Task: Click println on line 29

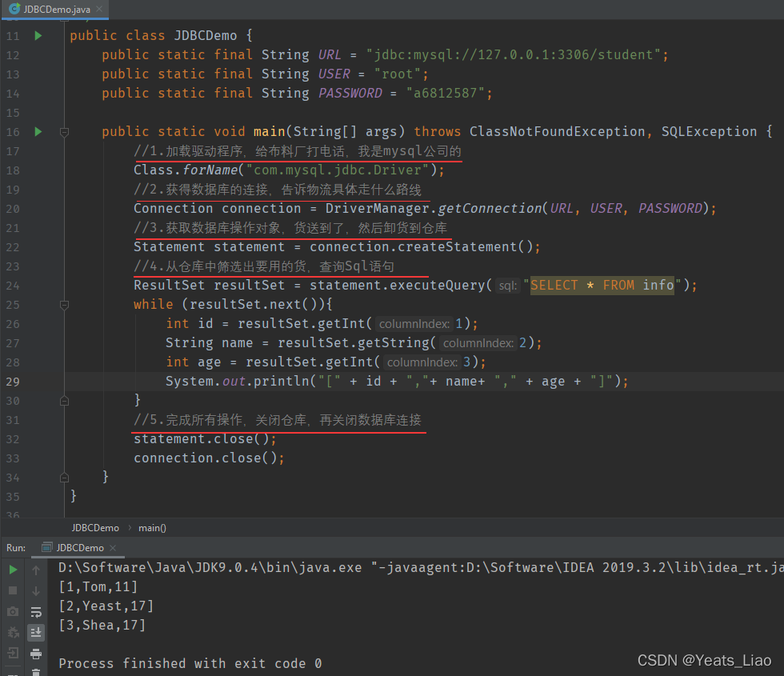Action: point(282,382)
